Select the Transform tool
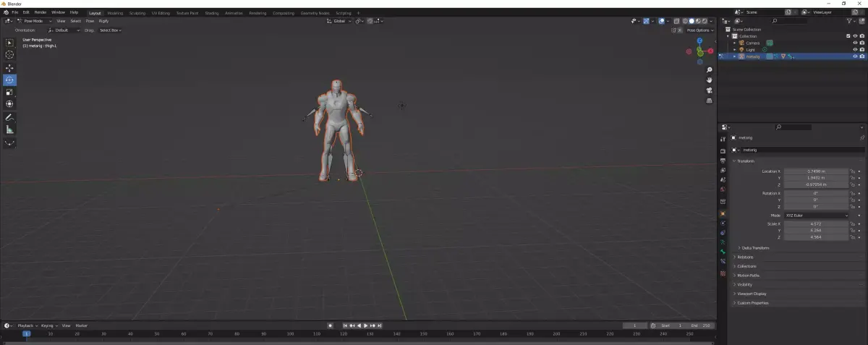 click(x=9, y=104)
